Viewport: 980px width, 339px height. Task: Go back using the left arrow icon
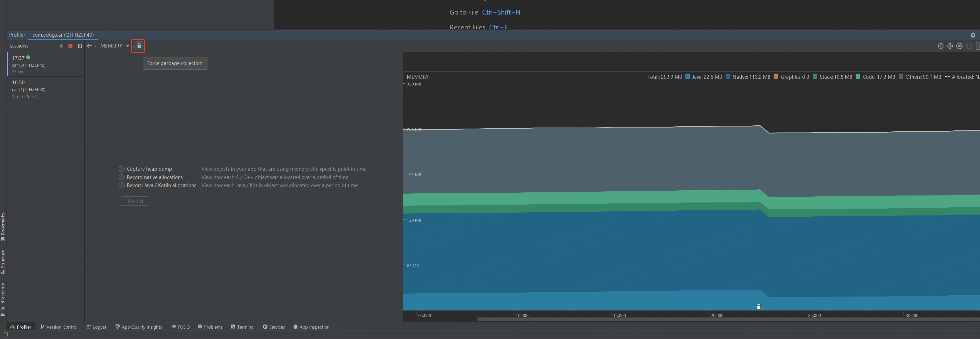click(89, 46)
